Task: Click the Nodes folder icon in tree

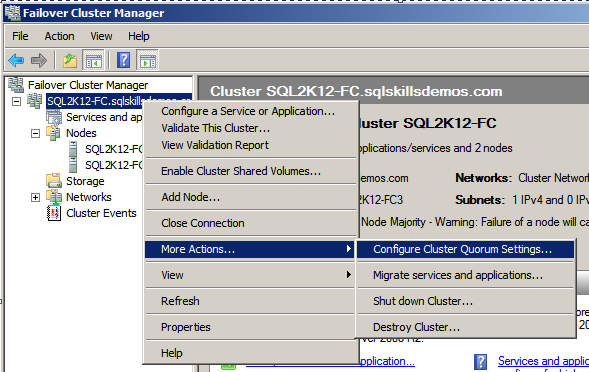Action: [x=53, y=133]
